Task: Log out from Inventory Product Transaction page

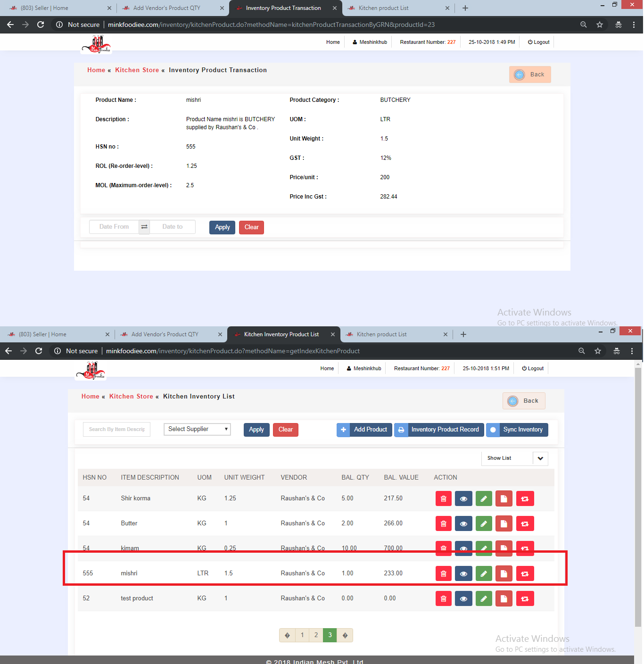Action: (x=539, y=42)
